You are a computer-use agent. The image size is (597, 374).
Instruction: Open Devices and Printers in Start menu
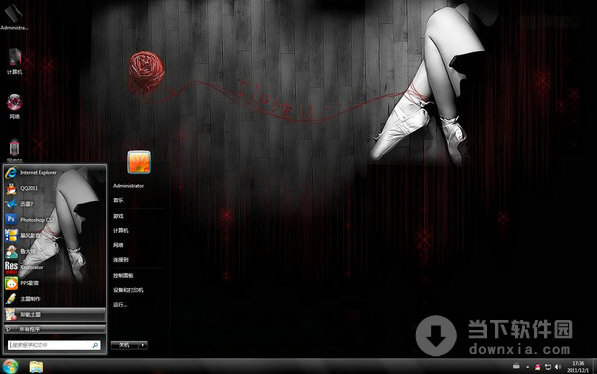coord(128,290)
